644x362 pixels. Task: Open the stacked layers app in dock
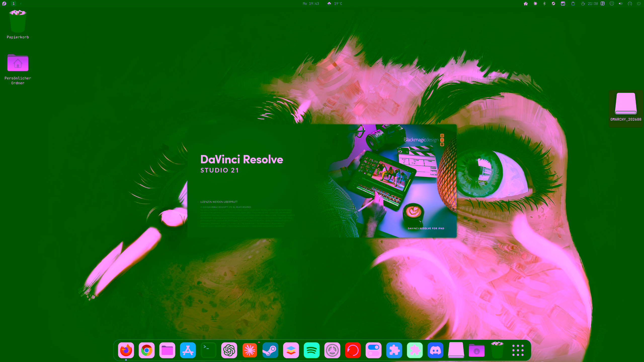pos(291,350)
